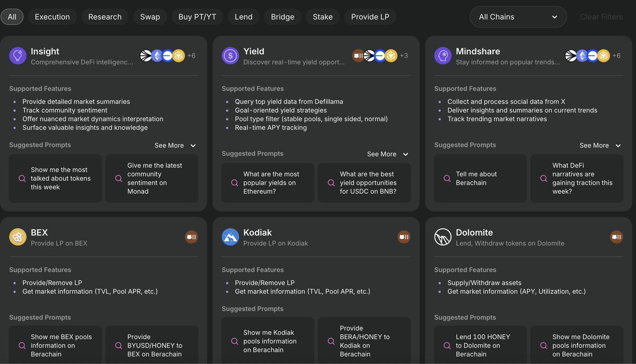
Task: Click the Ethereum chain icon on Insight card
Action: tap(157, 56)
